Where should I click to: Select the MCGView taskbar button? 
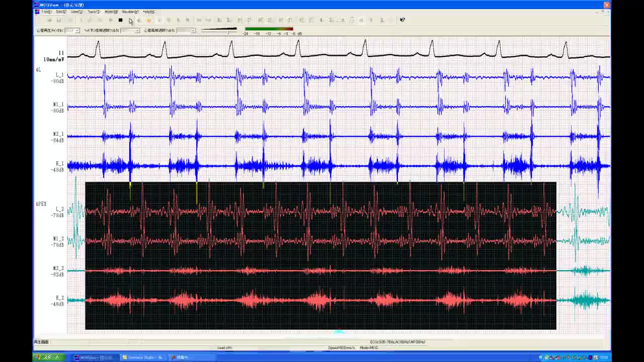coord(94,357)
